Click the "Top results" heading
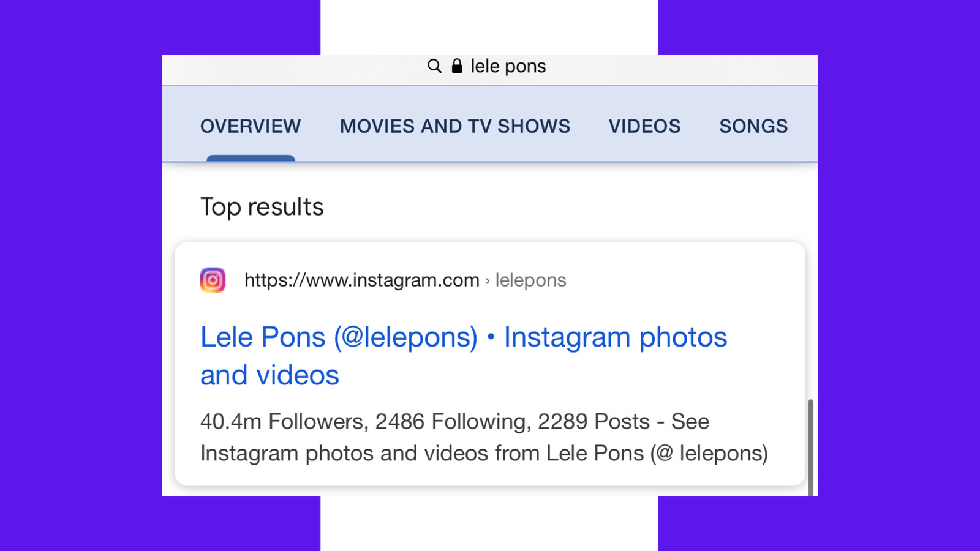 pos(262,207)
